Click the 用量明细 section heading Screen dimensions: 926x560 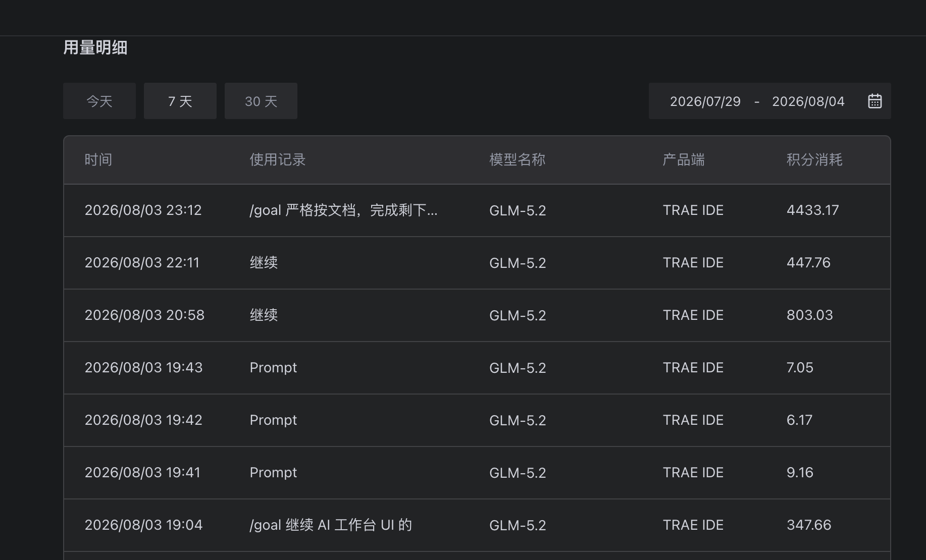coord(95,47)
